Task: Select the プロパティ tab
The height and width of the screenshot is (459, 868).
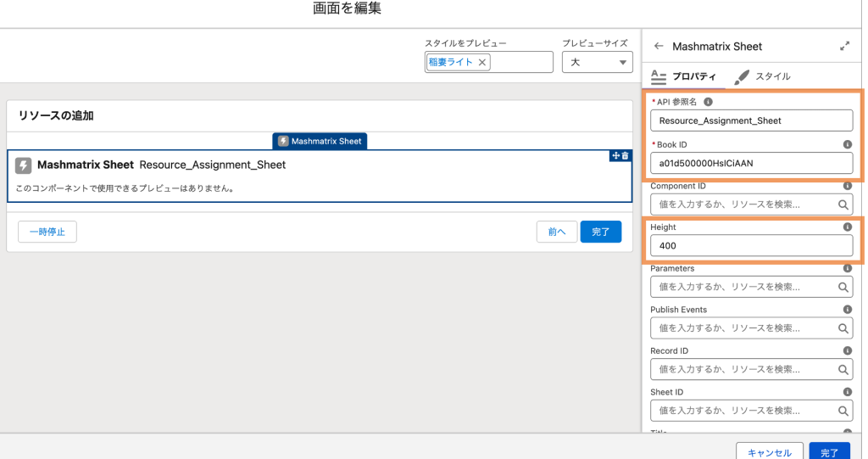Action: point(684,76)
